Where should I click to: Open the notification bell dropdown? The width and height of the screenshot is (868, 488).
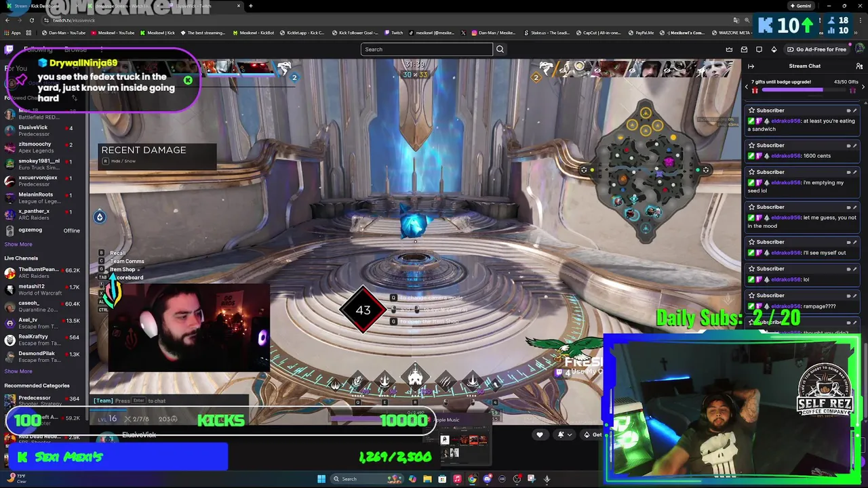coord(564,434)
